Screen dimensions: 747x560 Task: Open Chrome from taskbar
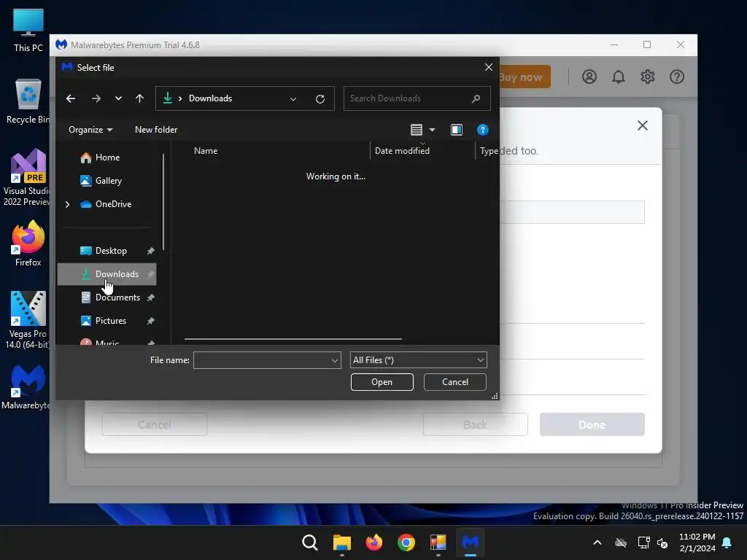406,542
